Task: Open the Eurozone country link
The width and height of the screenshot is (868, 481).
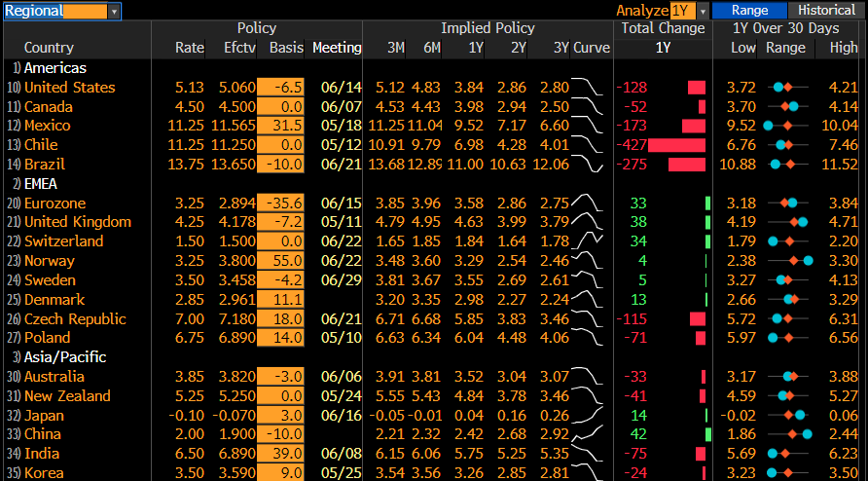Action: [54, 203]
